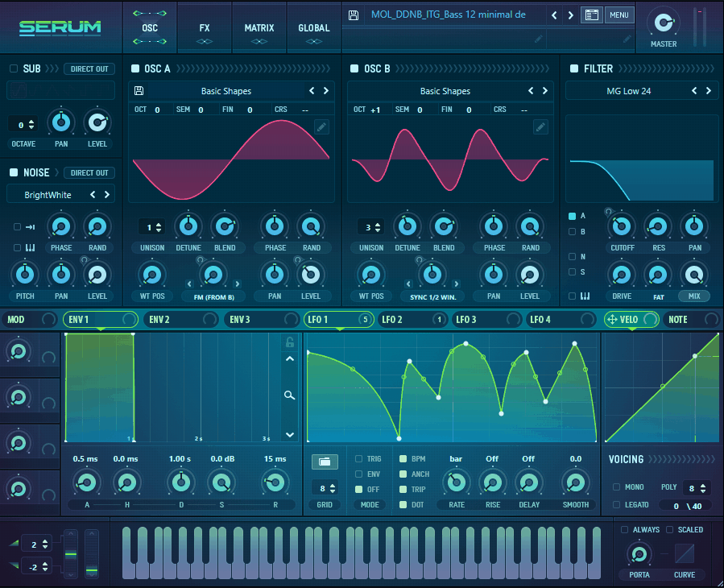Viewport: 724px width, 588px height.
Task: Open OSC B wavetable pencil editor
Action: pyautogui.click(x=540, y=126)
